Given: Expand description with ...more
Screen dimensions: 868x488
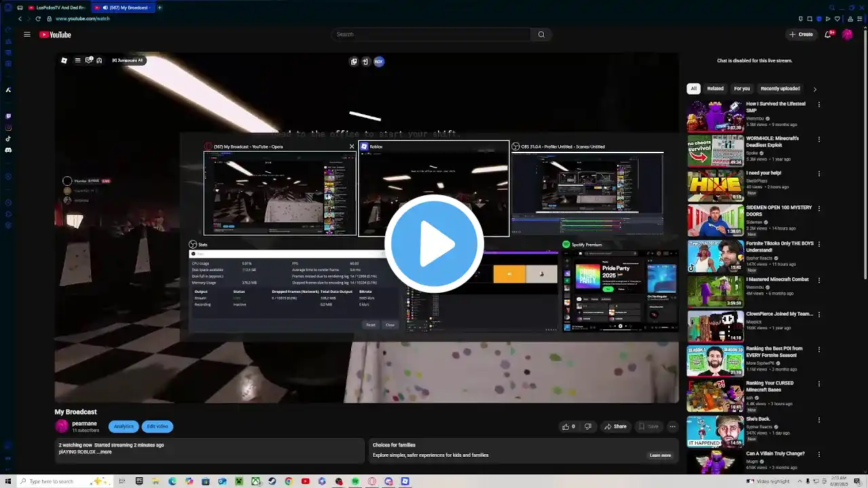Looking at the screenshot, I should pyautogui.click(x=105, y=452).
